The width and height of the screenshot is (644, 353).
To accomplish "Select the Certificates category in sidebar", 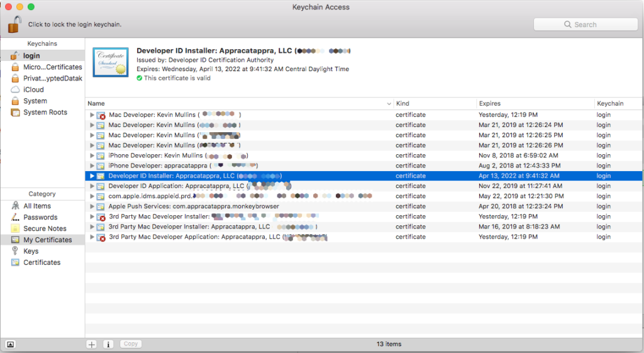I will coord(42,262).
